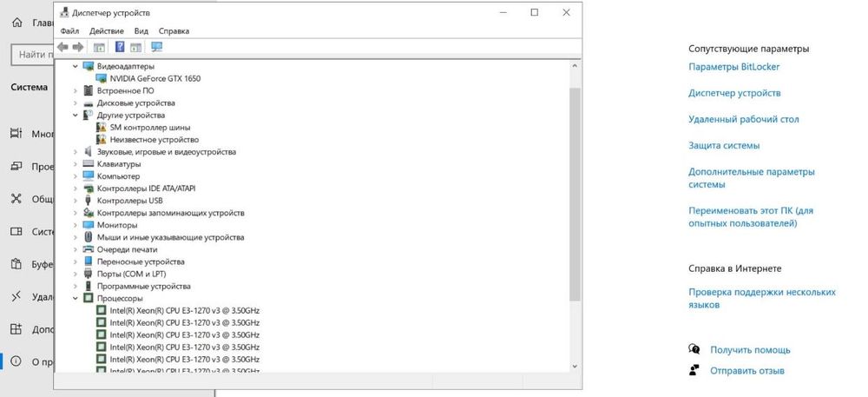
Task: Open Проверка поддержки нескольких языков link
Action: click(x=762, y=299)
